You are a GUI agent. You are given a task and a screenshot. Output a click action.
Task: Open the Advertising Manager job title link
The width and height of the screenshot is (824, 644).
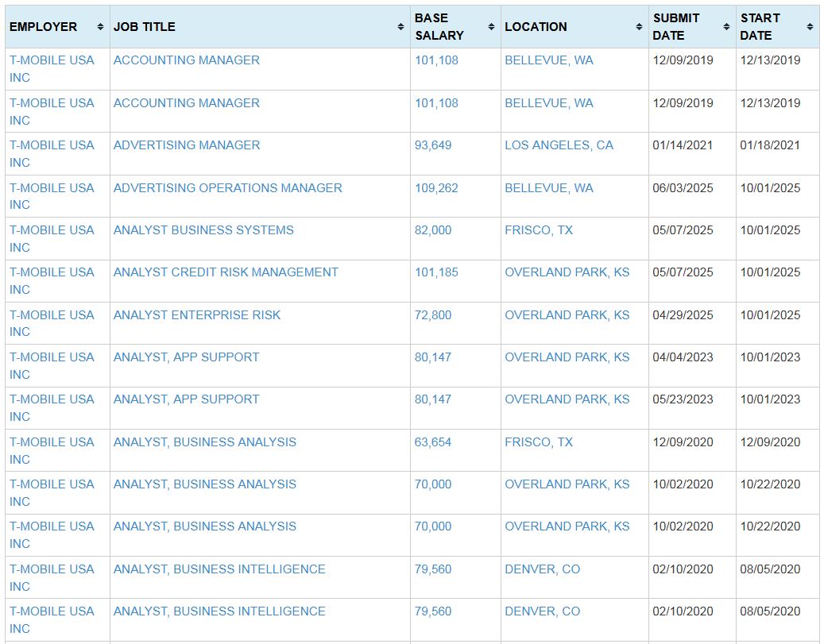(187, 145)
